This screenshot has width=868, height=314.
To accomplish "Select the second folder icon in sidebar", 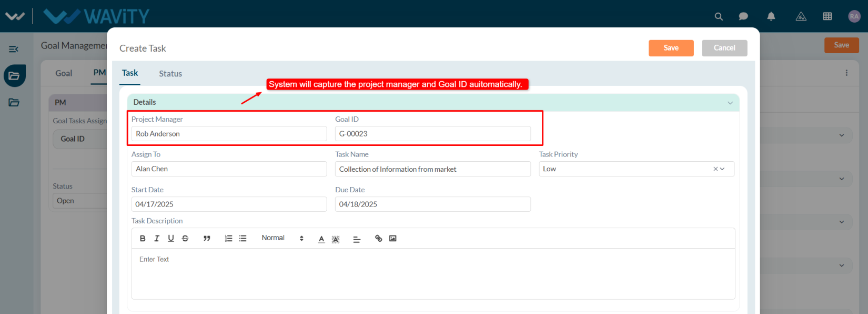I will (x=14, y=102).
